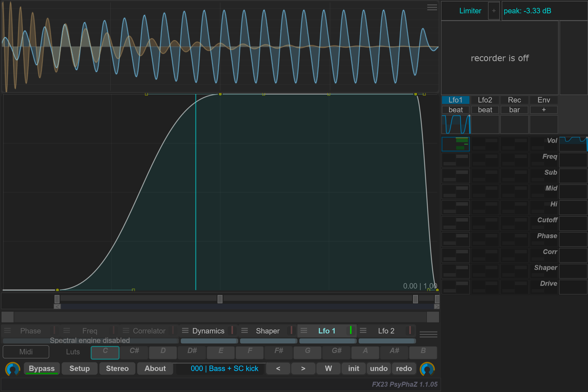
Task: Toggle the Lfo 2 module on/off indicator
Action: 410,330
